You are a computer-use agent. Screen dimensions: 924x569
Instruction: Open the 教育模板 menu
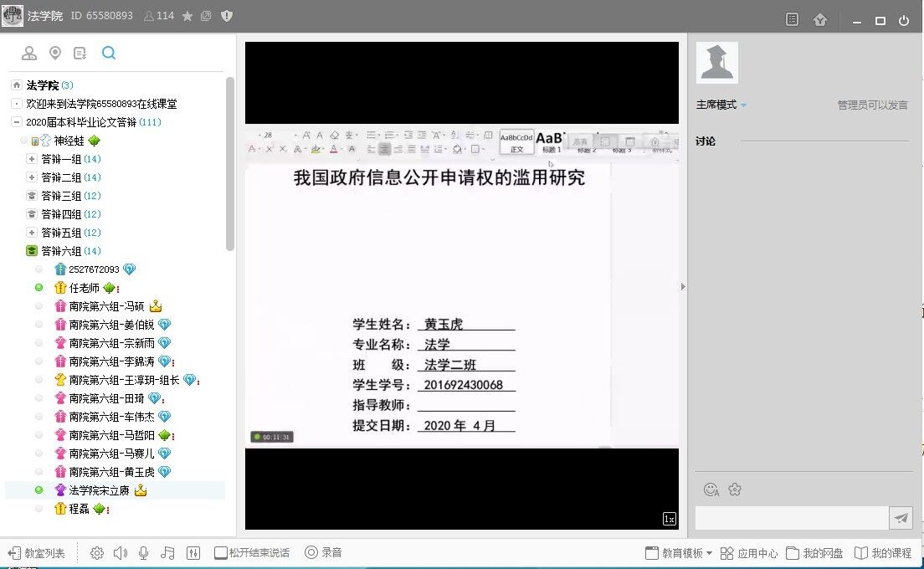click(678, 553)
